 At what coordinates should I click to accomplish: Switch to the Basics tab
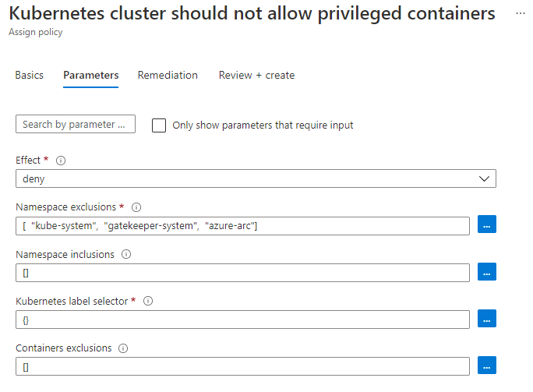coord(30,76)
